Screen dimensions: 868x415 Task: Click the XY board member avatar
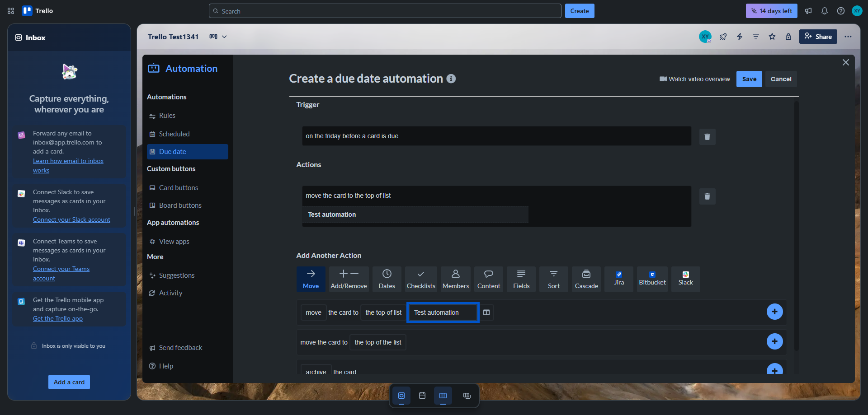pyautogui.click(x=705, y=37)
